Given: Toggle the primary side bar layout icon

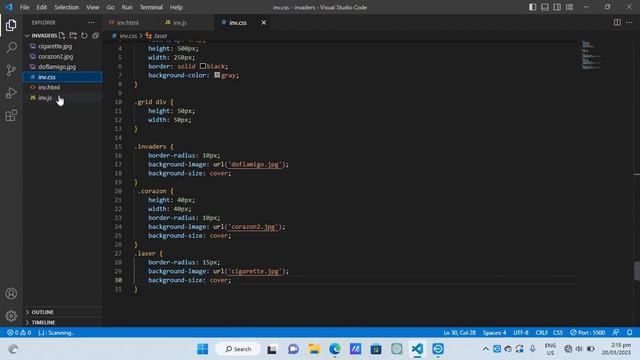Looking at the screenshot, I should click(x=532, y=7).
